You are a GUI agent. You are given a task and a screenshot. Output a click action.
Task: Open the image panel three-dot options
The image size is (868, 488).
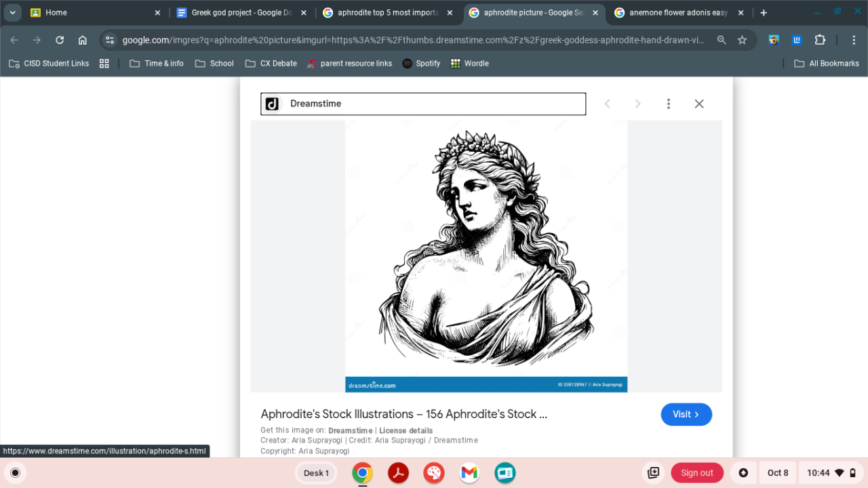click(x=669, y=104)
